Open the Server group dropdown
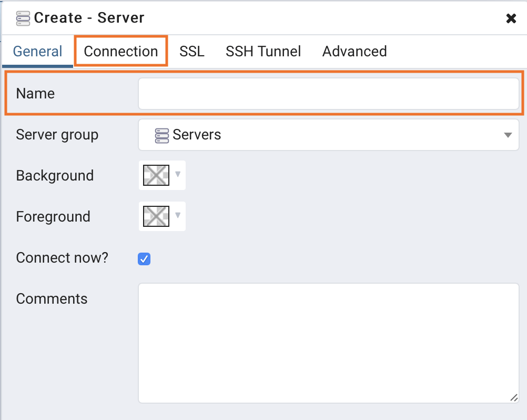Viewport: 527px width, 420px height. click(x=329, y=135)
